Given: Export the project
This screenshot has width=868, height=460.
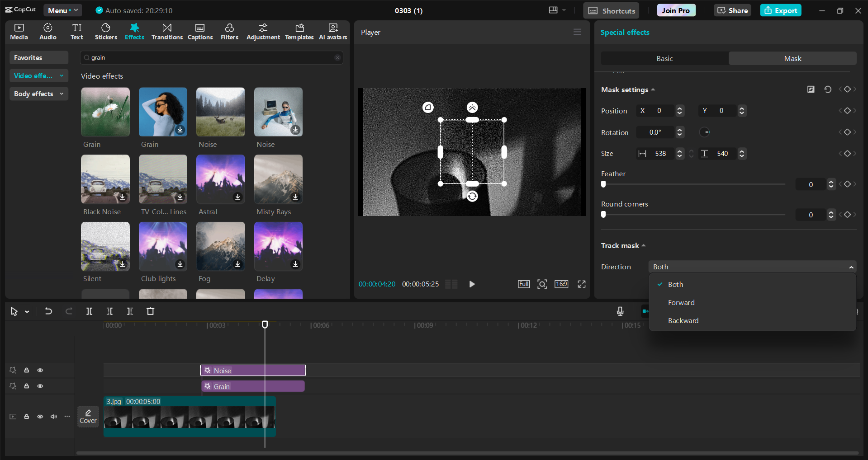Looking at the screenshot, I should click(780, 10).
